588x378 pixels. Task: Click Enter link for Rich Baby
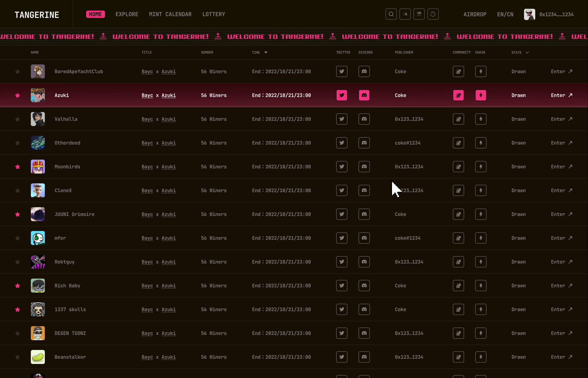pos(562,286)
